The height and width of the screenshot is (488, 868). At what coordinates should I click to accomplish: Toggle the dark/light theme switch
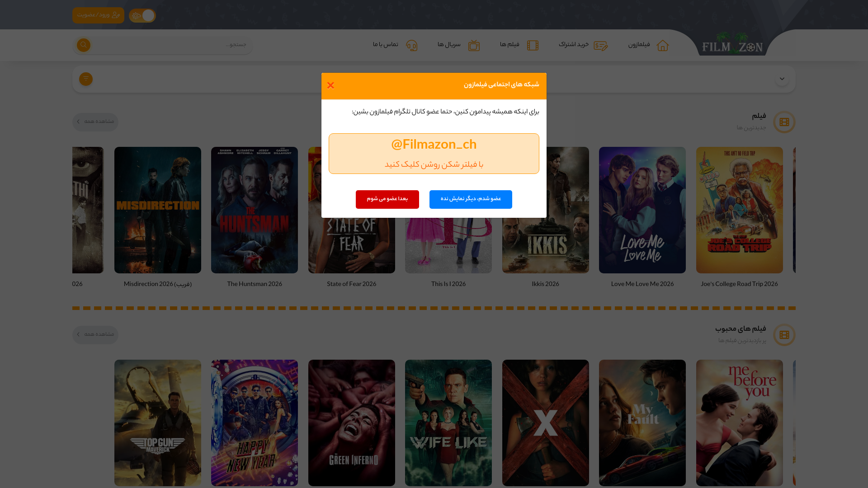click(142, 16)
